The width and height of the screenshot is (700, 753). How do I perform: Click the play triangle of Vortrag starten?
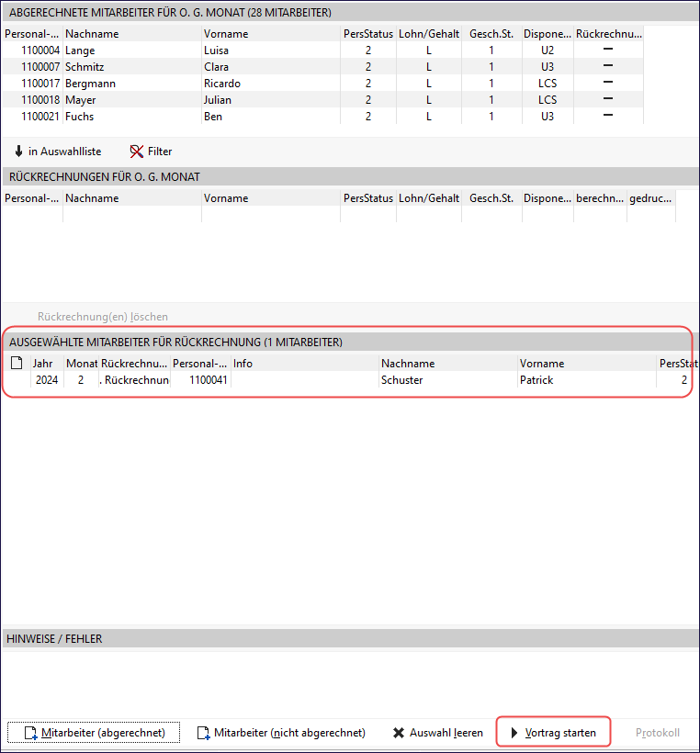click(x=514, y=733)
